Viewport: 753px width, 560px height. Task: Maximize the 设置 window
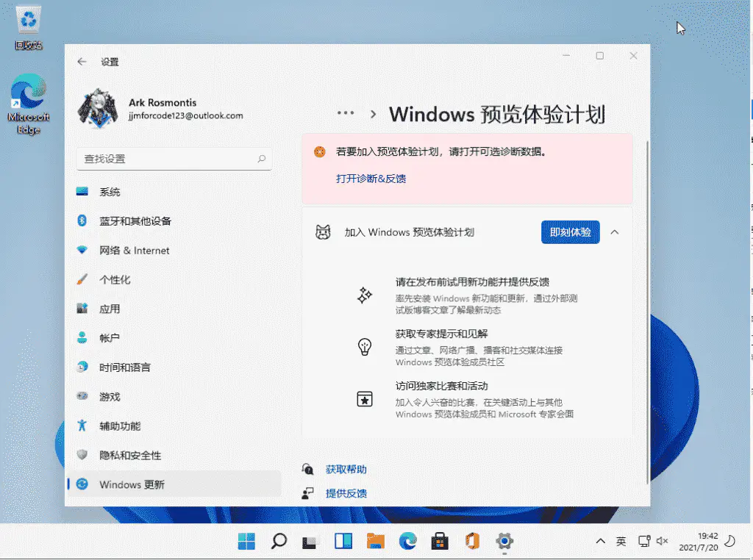pos(600,56)
